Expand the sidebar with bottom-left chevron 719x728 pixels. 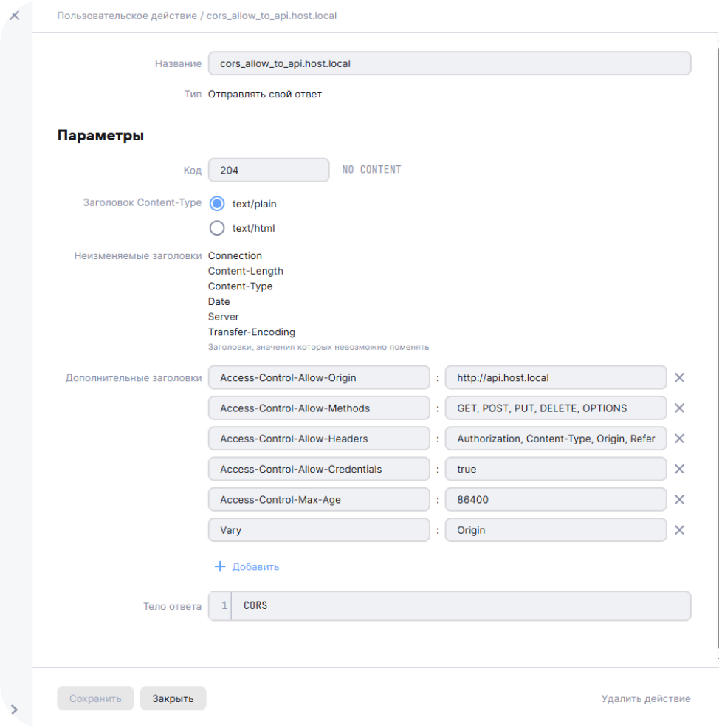pyautogui.click(x=14, y=710)
